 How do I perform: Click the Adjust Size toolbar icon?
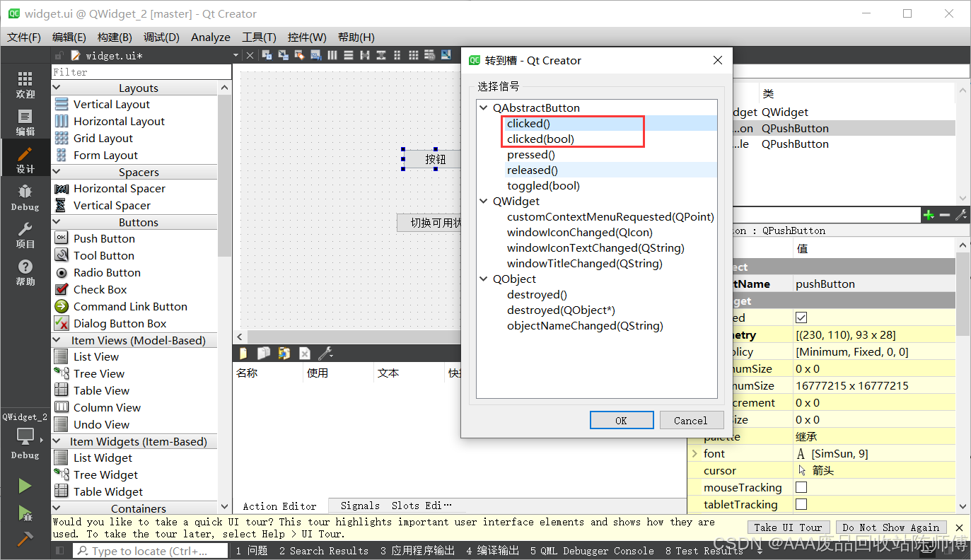[446, 55]
